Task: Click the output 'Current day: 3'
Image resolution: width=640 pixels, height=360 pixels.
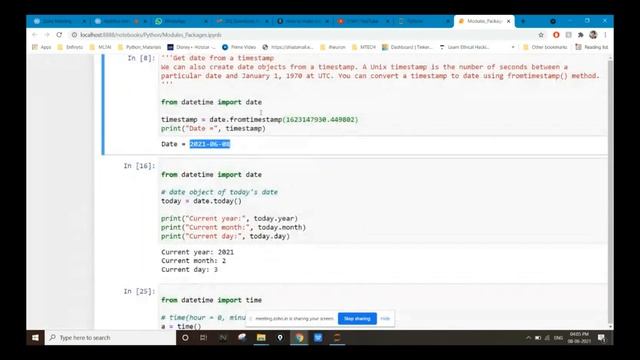Action: (189, 270)
